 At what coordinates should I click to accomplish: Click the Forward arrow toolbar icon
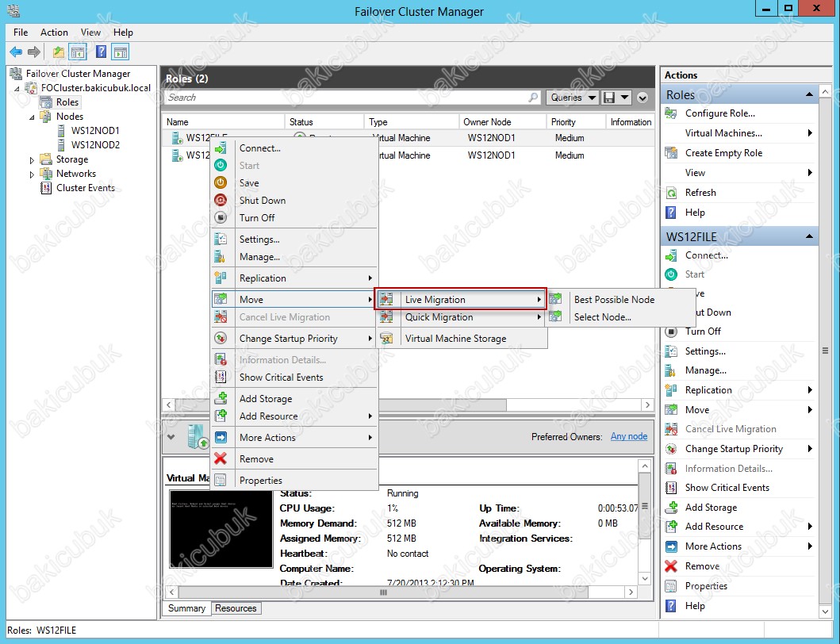coord(34,52)
